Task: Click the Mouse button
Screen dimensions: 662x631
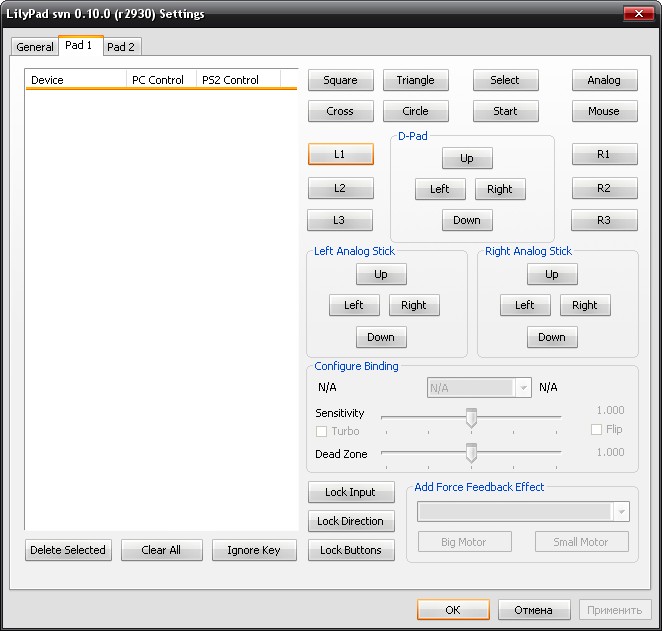Action: click(x=605, y=111)
